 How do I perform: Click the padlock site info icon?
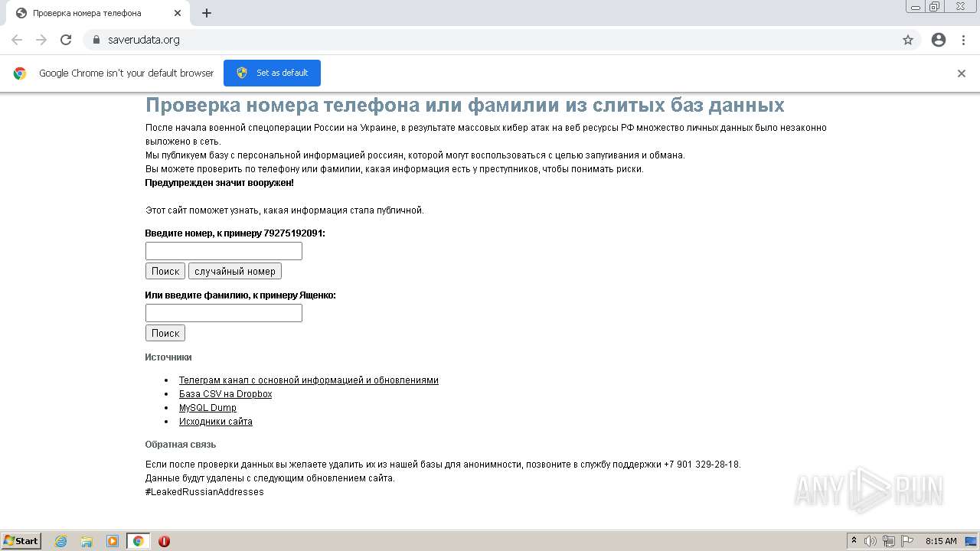pyautogui.click(x=96, y=40)
